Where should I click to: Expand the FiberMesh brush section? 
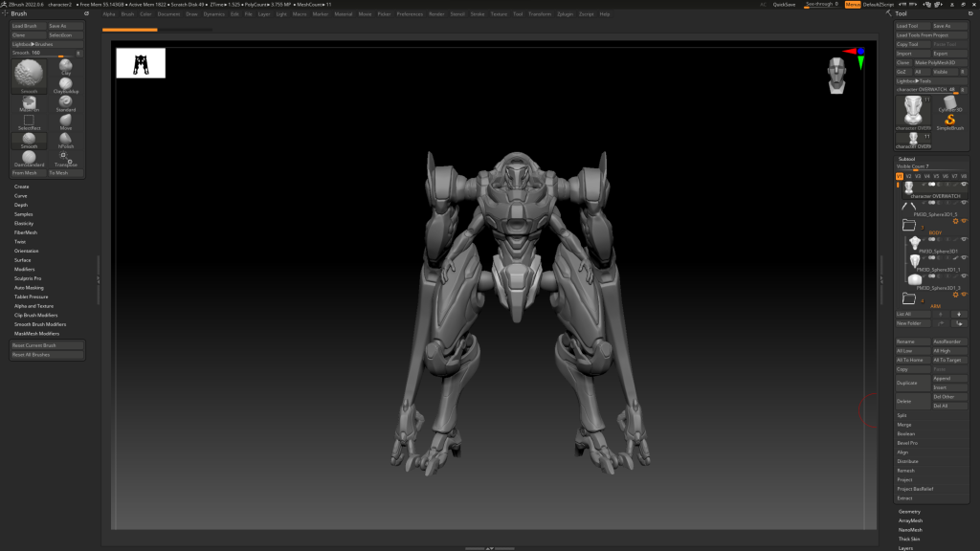click(x=26, y=232)
